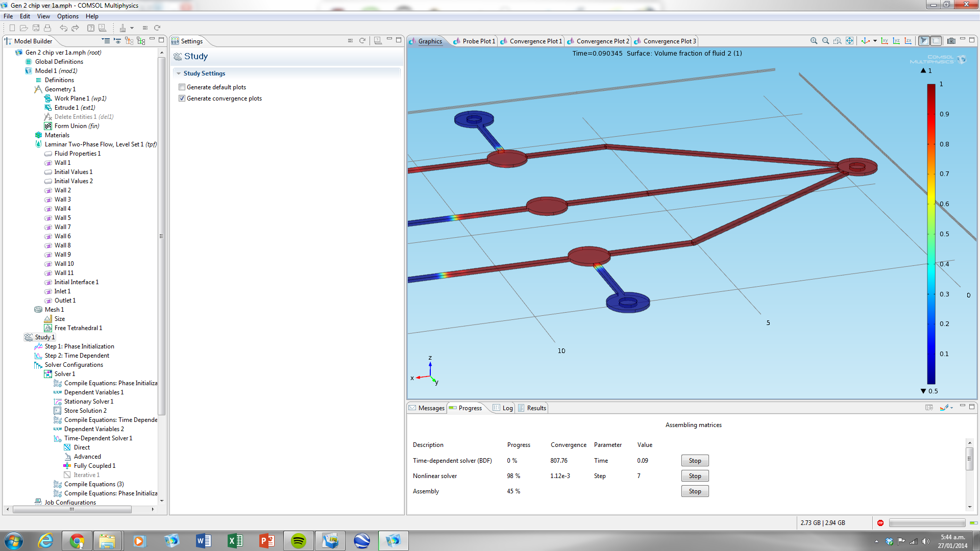
Task: Open Google Chrome from the taskbar
Action: coord(77,541)
